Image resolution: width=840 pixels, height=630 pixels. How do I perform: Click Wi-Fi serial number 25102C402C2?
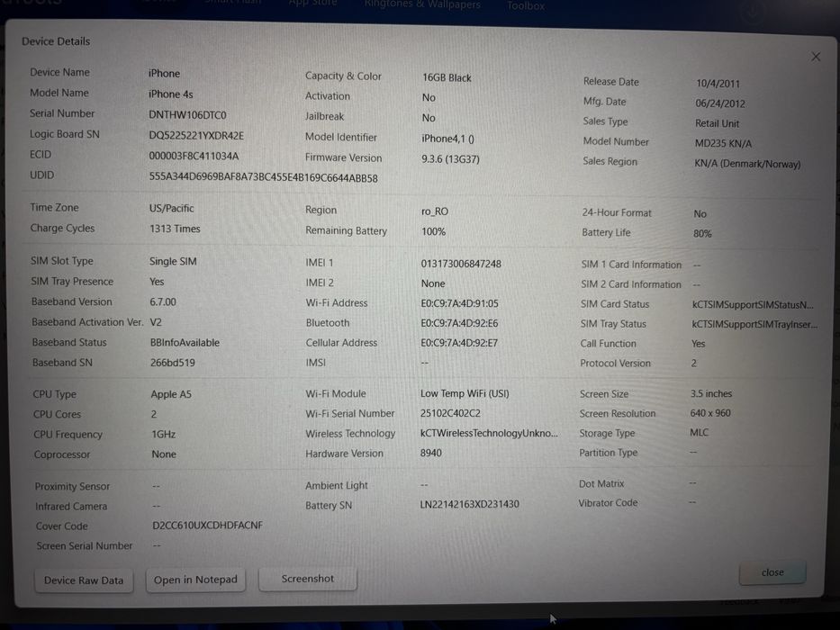point(450,414)
